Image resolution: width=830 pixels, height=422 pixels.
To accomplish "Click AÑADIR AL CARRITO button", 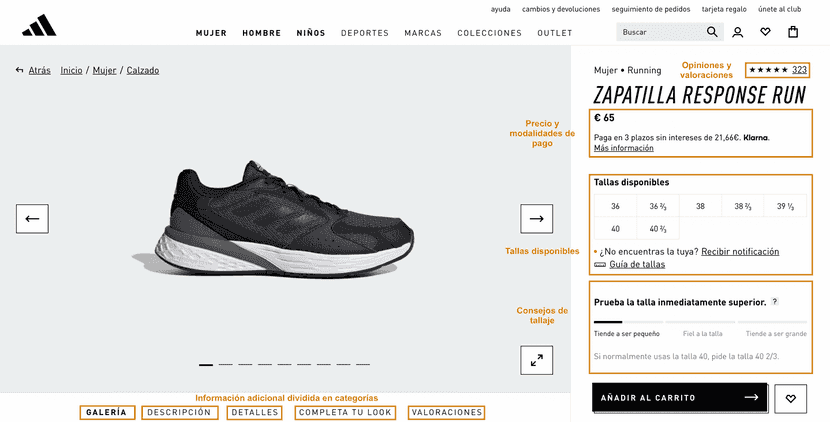I will pos(679,398).
